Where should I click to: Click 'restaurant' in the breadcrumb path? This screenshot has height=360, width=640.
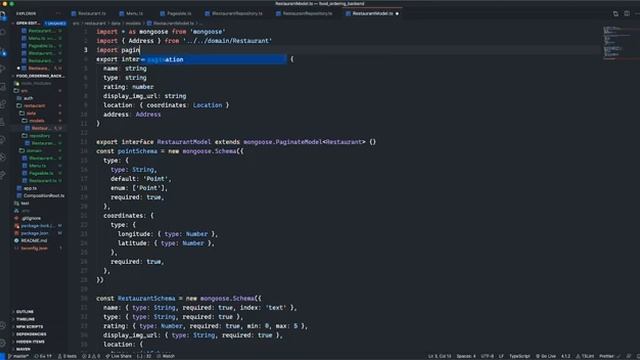point(95,23)
